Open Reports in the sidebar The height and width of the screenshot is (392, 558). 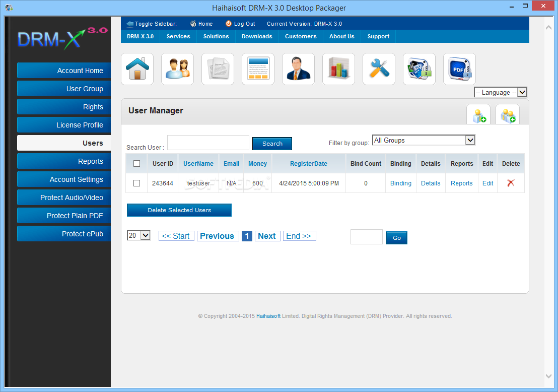point(64,161)
